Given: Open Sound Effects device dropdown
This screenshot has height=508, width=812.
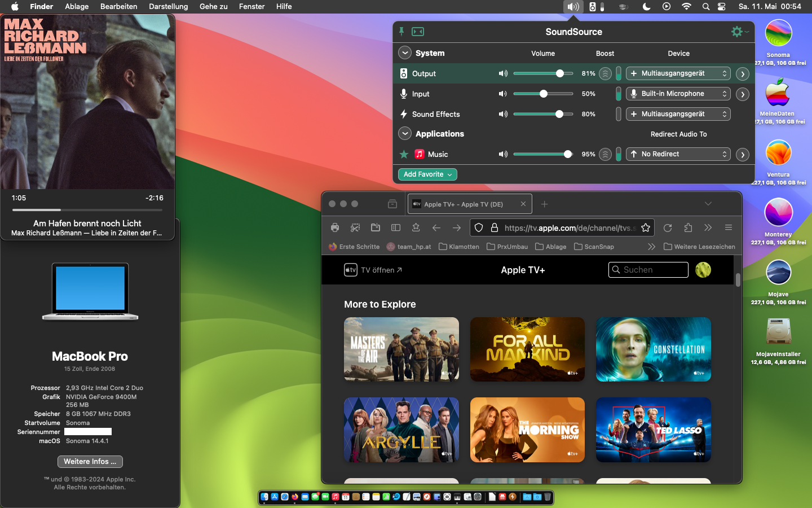Looking at the screenshot, I should coord(678,114).
